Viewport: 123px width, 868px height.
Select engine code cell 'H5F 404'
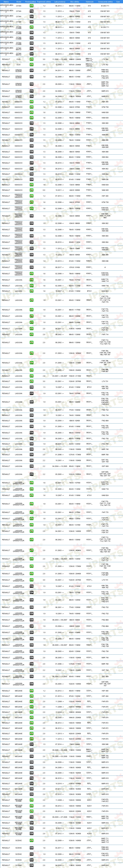coord(105,696)
